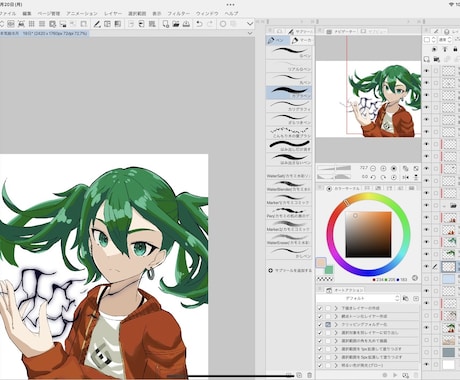Viewport: 460px width, 380px height.
Task: Open the canvas tab list chevron
Action: pyautogui.click(x=250, y=33)
